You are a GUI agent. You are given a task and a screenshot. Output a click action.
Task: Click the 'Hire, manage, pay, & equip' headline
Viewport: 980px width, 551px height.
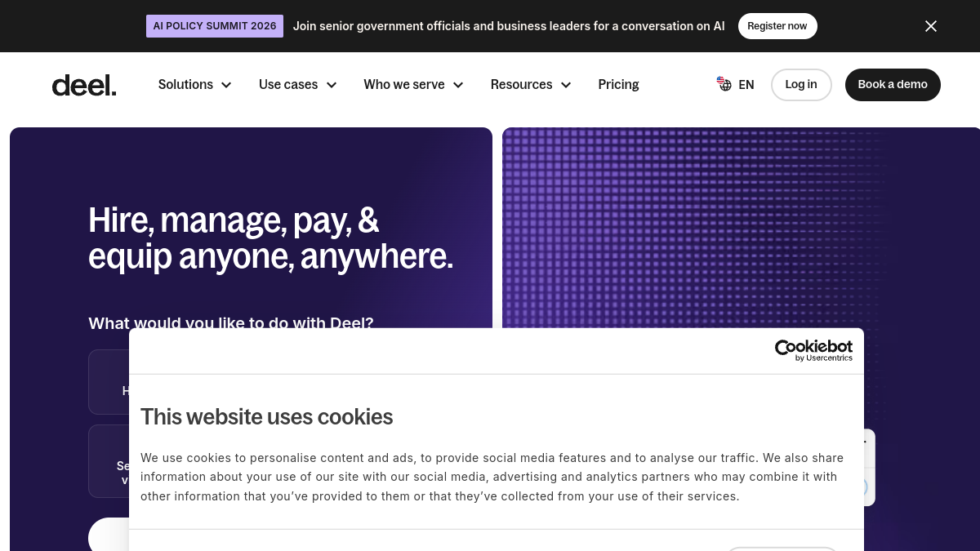(x=270, y=238)
